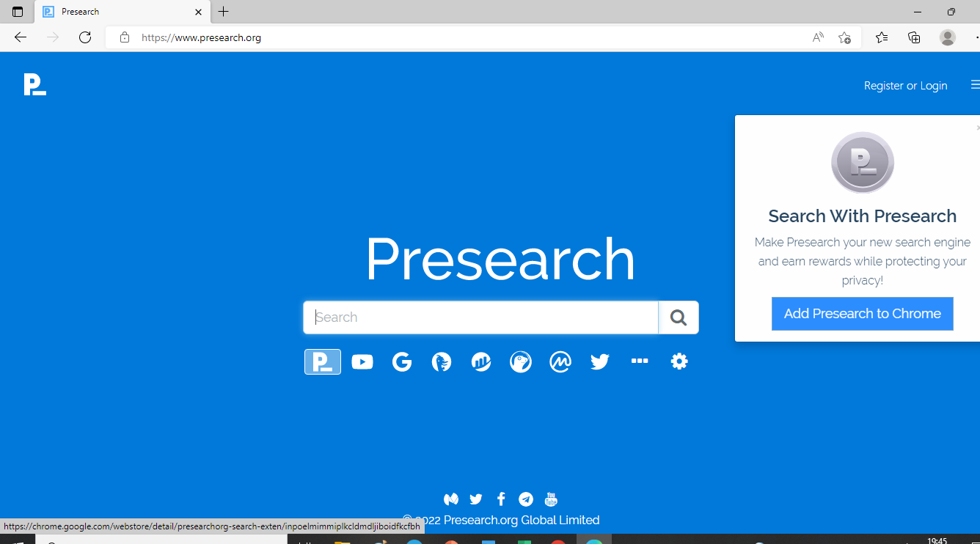
Task: Open the Twitter social link in footer
Action: (476, 499)
